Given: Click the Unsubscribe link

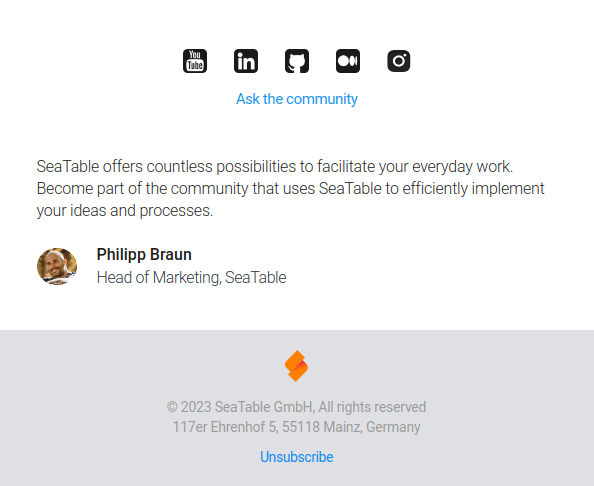Looking at the screenshot, I should click(x=297, y=457).
